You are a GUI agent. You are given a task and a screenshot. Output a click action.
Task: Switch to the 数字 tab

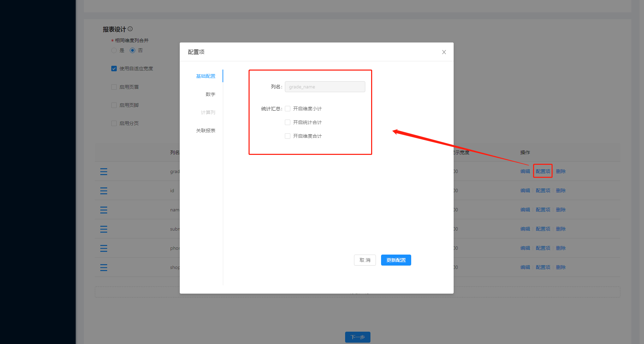point(210,94)
